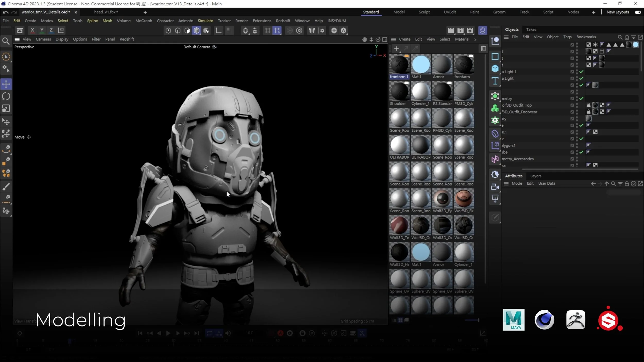Open the Object Manager hamburger menu

[x=506, y=37]
